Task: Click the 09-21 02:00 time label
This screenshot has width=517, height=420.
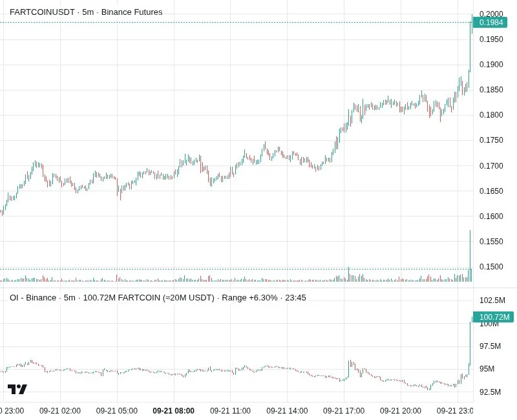Action: (60, 411)
